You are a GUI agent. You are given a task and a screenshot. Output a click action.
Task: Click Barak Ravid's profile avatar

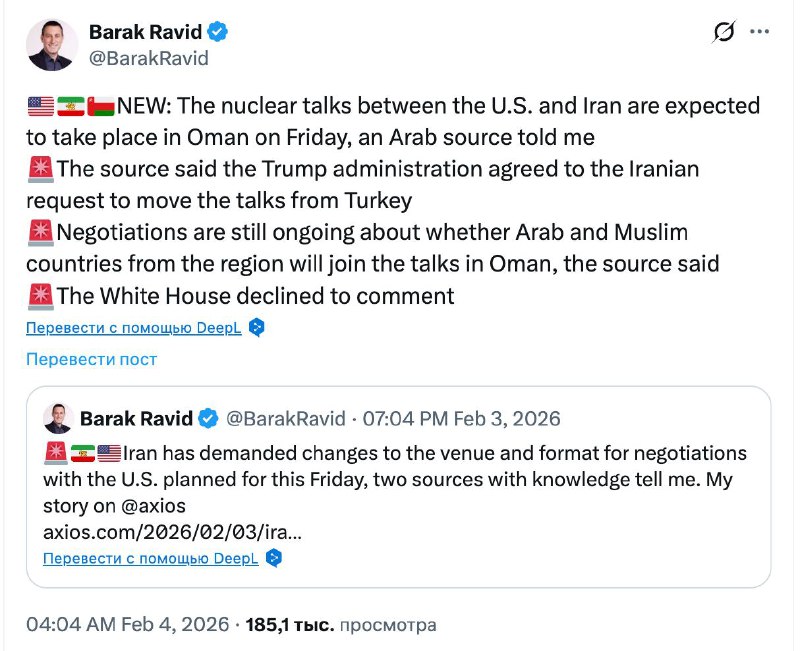[51, 45]
